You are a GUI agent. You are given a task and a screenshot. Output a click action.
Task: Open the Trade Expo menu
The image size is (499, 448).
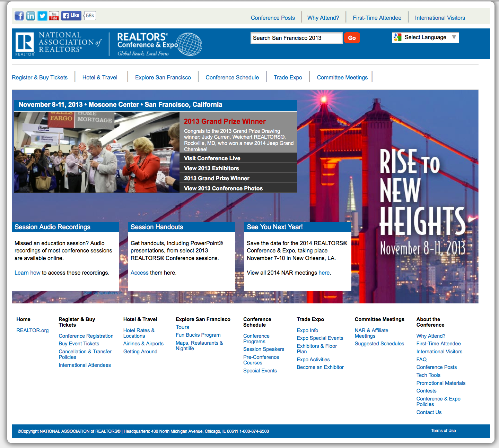pos(288,77)
